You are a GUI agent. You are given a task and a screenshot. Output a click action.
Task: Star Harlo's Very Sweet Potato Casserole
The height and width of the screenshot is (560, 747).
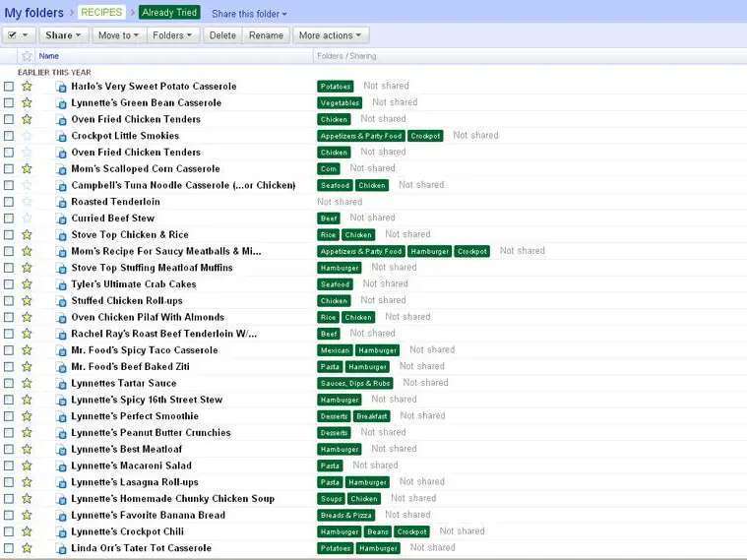click(27, 87)
